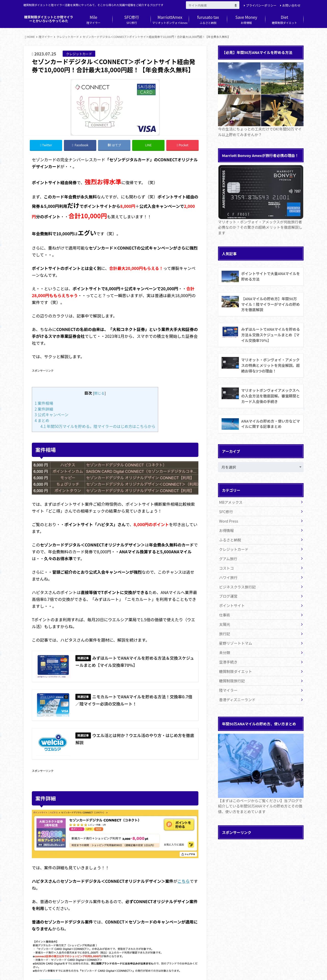Open popular post みずほルートでANAマイル
Viewport: 327px width, 980px height.
[260, 335]
